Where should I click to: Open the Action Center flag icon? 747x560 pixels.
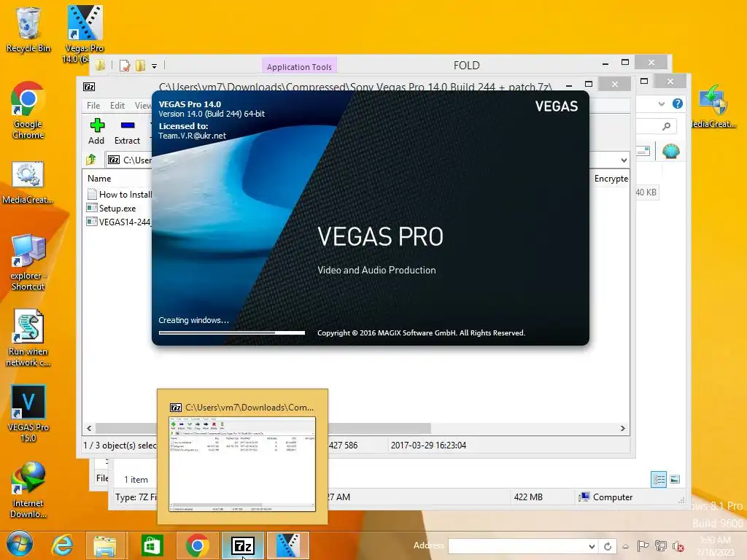coord(643,546)
